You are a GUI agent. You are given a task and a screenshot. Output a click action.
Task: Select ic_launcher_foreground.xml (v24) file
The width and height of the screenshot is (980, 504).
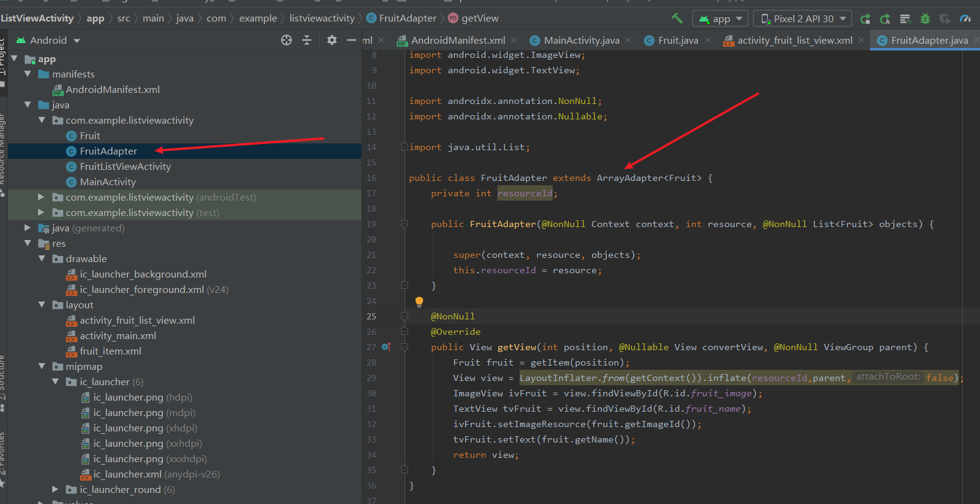coord(154,290)
